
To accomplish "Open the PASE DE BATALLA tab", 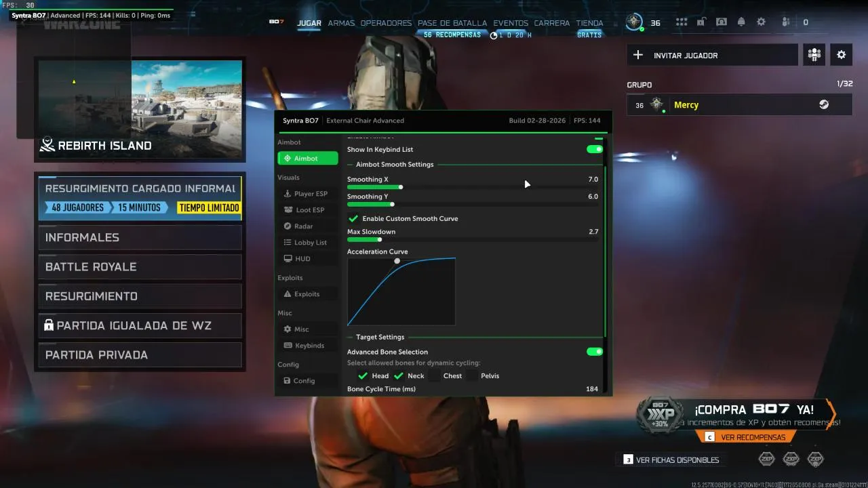I will [452, 23].
